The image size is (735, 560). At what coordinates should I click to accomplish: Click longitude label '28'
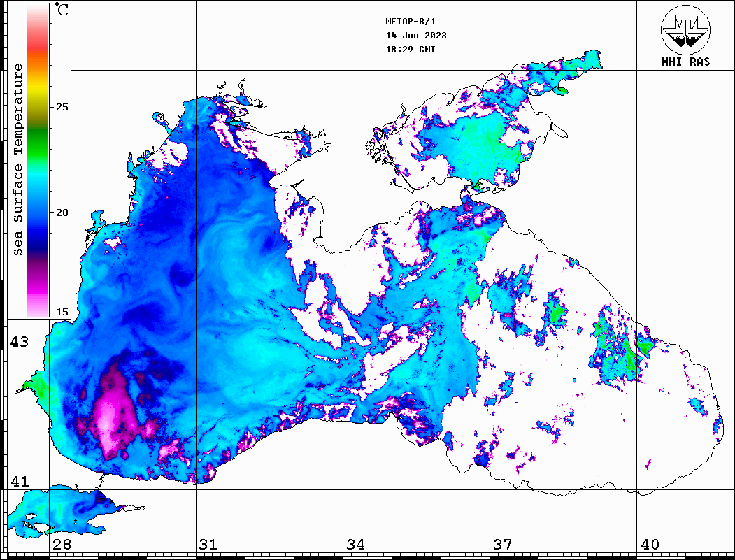click(62, 544)
